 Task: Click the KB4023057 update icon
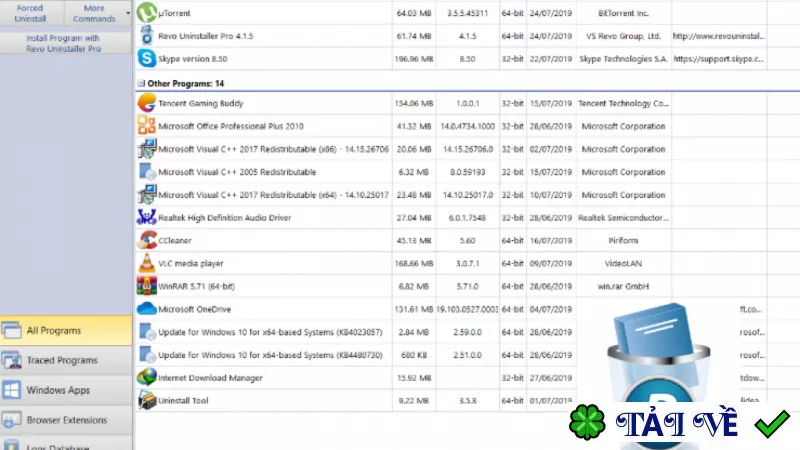(147, 332)
